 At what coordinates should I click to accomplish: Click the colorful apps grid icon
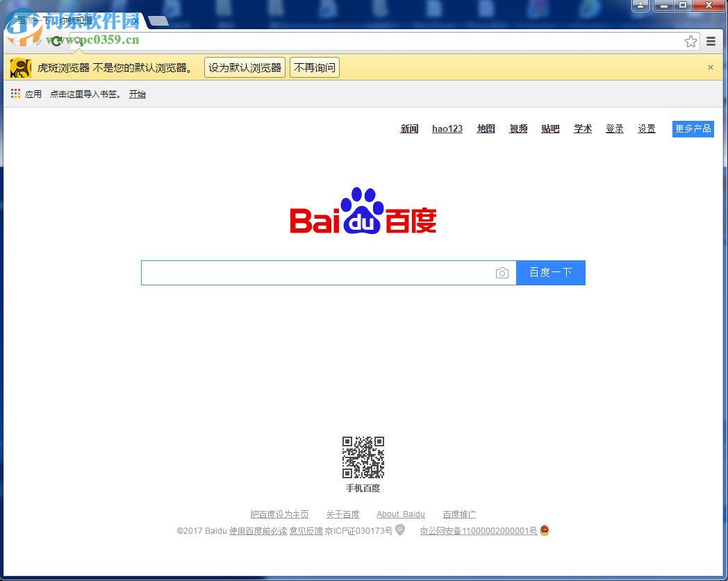coord(15,94)
